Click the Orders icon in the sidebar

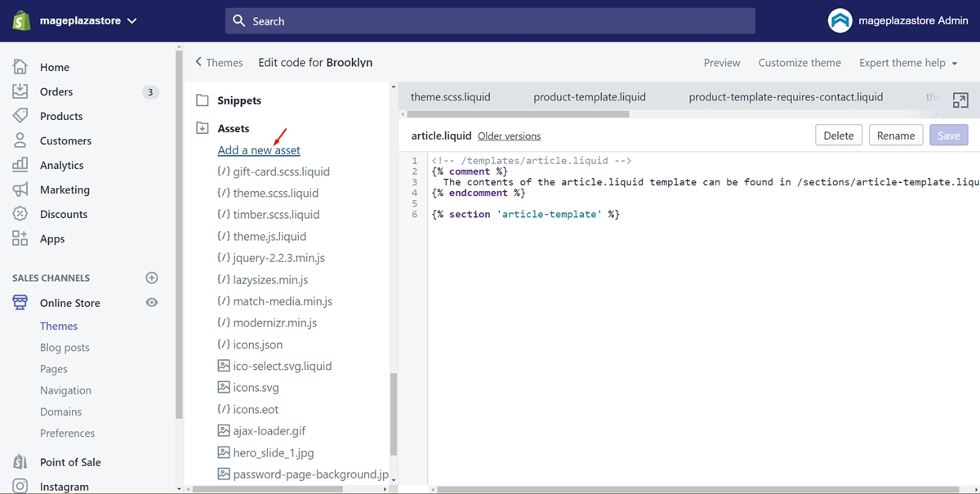click(x=20, y=91)
